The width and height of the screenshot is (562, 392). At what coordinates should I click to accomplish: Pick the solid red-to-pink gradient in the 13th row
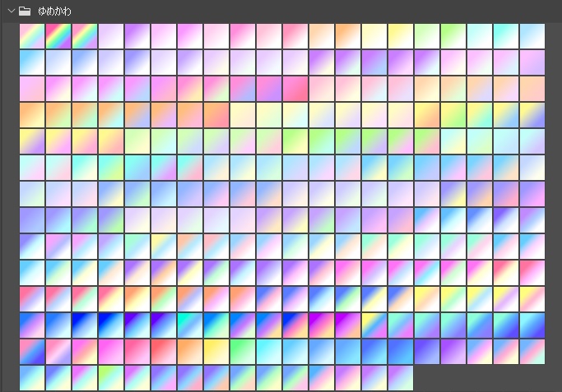[164, 352]
